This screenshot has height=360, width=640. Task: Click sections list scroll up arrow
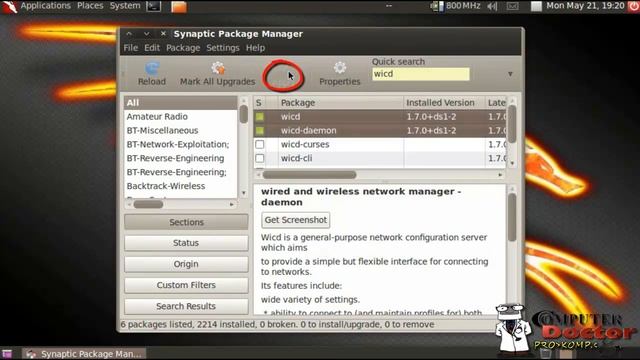pos(244,100)
